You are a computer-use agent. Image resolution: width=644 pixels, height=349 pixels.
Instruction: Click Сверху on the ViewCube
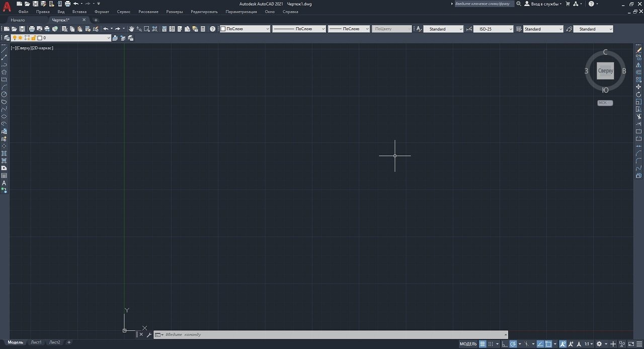click(x=605, y=71)
